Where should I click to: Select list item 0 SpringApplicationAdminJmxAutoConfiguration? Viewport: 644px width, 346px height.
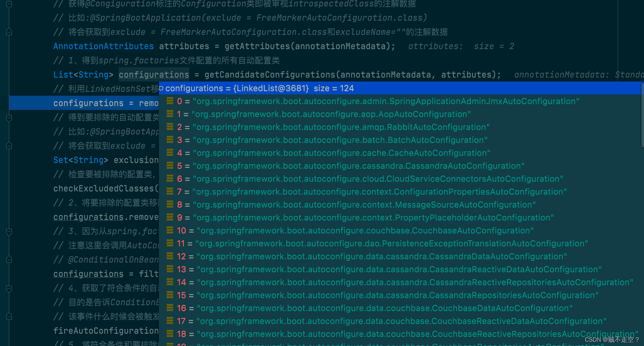coord(400,101)
